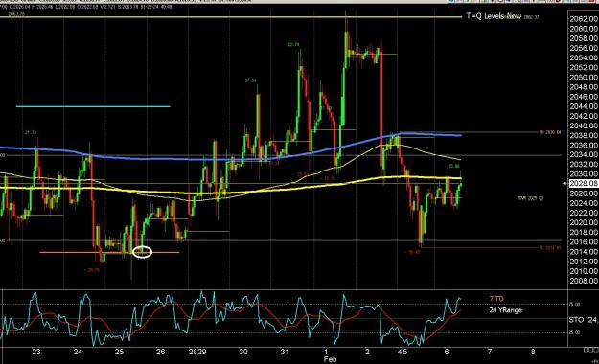The height and width of the screenshot is (364, 599).
Task: Click the 75.00 stochastic level label
Action: tap(575, 305)
